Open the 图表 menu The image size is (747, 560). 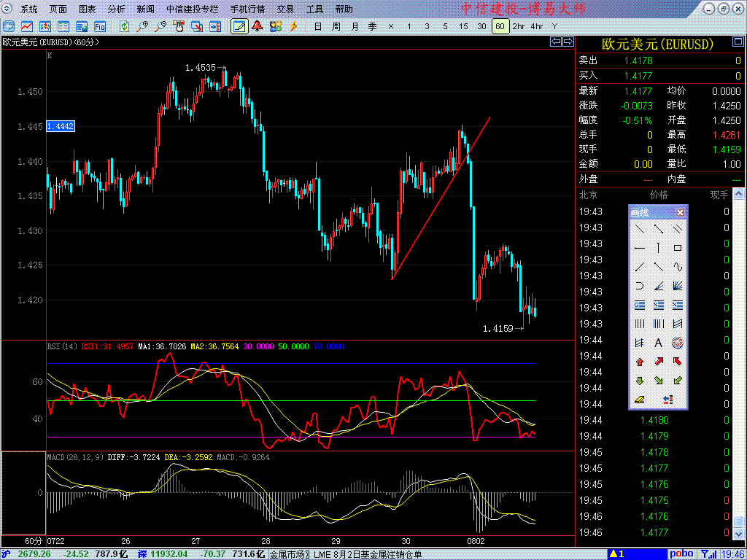88,9
